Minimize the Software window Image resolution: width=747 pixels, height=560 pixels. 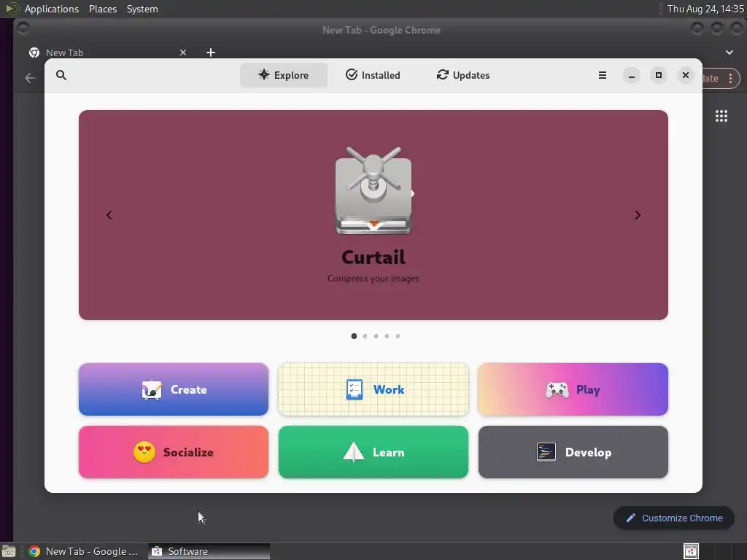(631, 75)
